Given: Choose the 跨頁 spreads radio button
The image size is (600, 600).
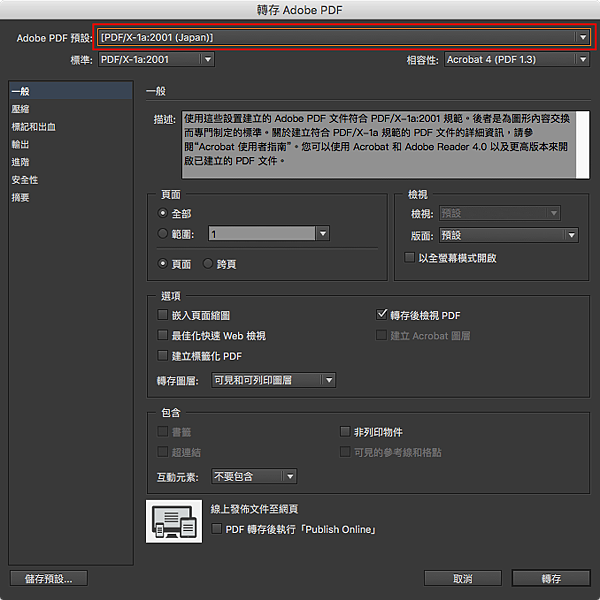Looking at the screenshot, I should (x=207, y=263).
